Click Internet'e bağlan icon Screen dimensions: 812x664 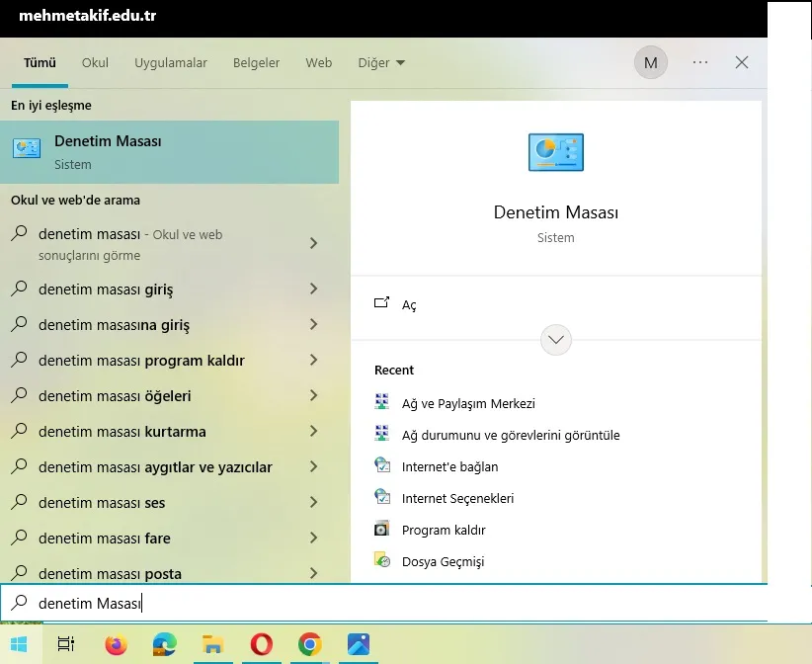click(x=382, y=465)
